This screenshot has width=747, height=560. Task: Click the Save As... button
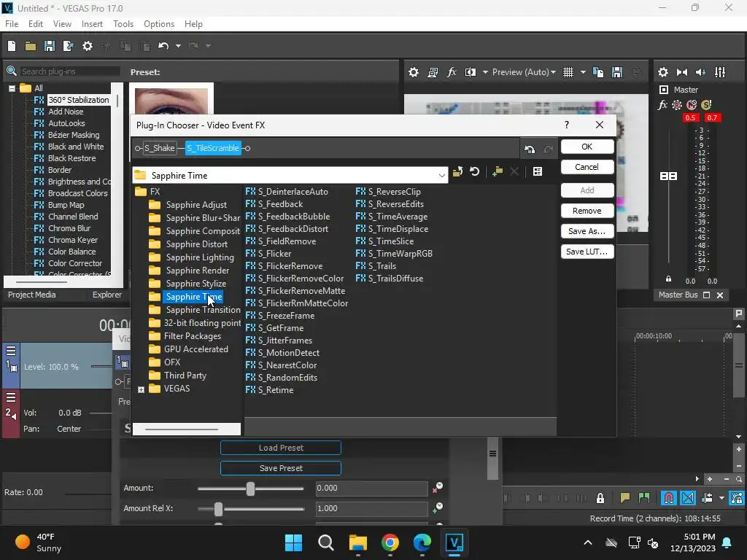(x=587, y=231)
